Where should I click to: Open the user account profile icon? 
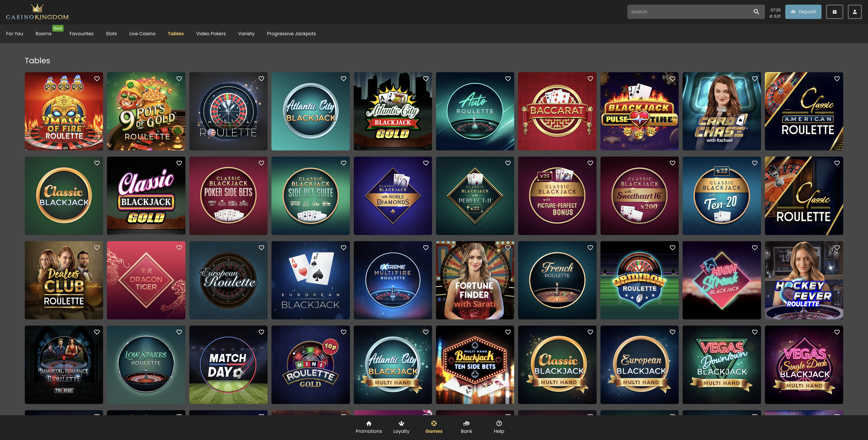[x=854, y=12]
